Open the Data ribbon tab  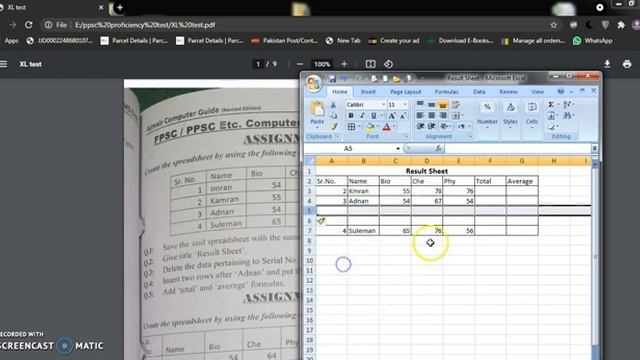pyautogui.click(x=479, y=92)
